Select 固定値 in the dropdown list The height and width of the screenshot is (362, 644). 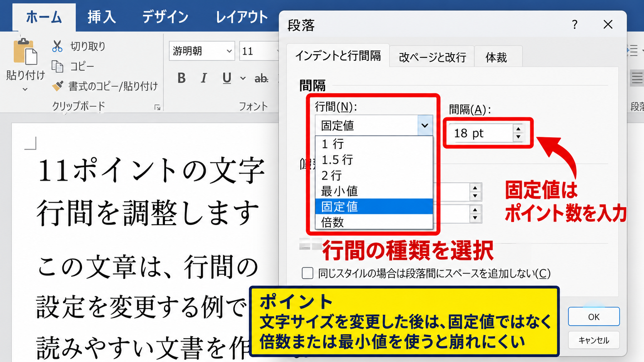(374, 207)
